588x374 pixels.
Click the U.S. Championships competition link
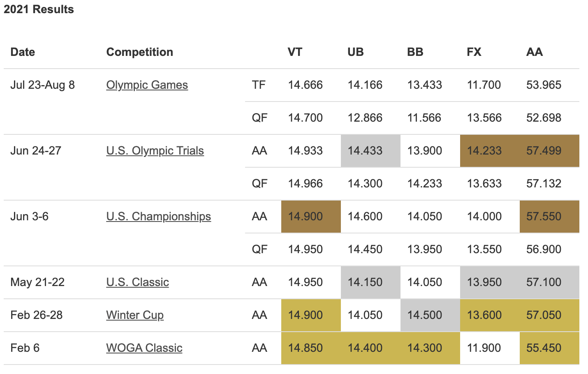tap(158, 217)
